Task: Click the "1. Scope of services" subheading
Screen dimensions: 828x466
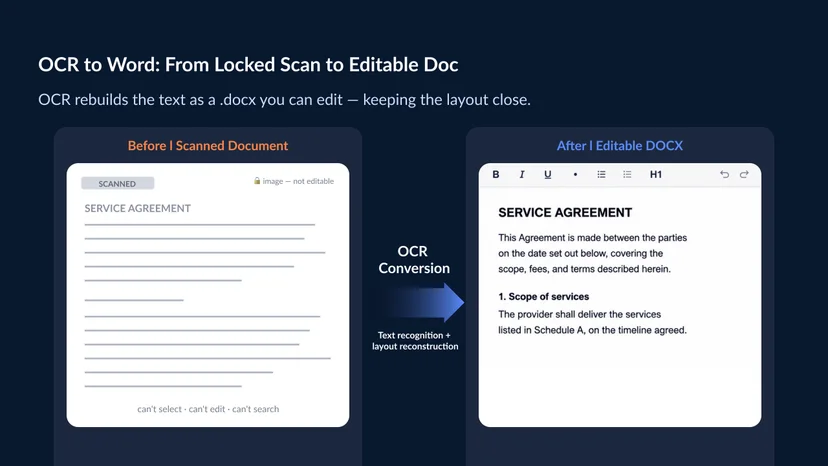Action: tap(543, 296)
